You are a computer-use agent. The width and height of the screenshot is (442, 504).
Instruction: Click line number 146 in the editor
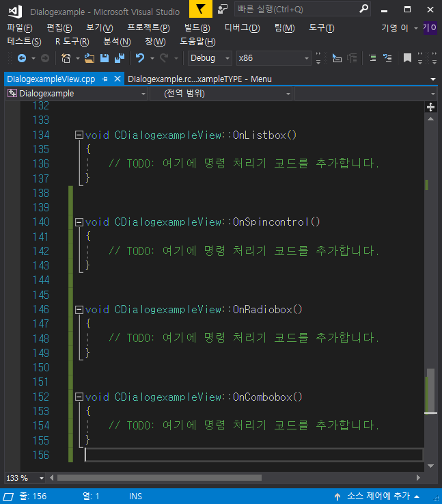[x=41, y=310]
